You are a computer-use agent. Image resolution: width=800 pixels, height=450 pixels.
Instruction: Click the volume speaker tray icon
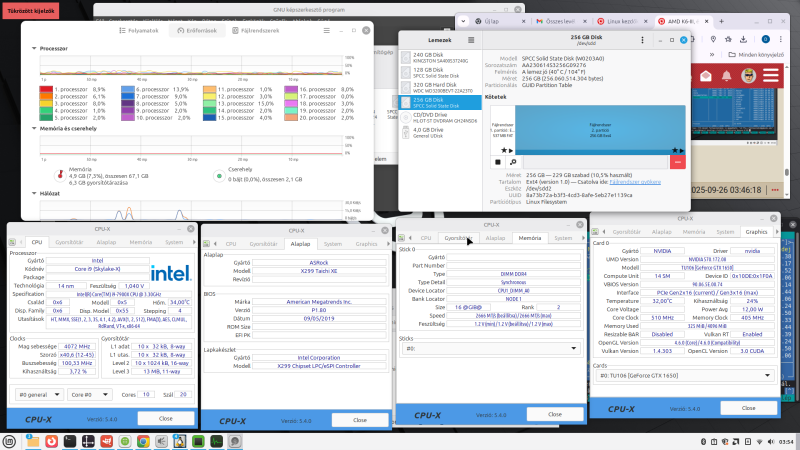pos(770,442)
